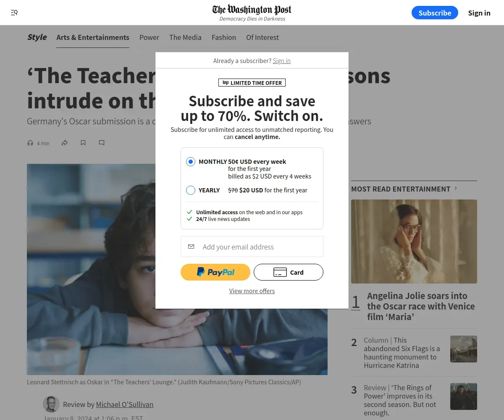The width and height of the screenshot is (504, 420).
Task: Select the Yearly subscription radio button
Action: [x=191, y=190]
